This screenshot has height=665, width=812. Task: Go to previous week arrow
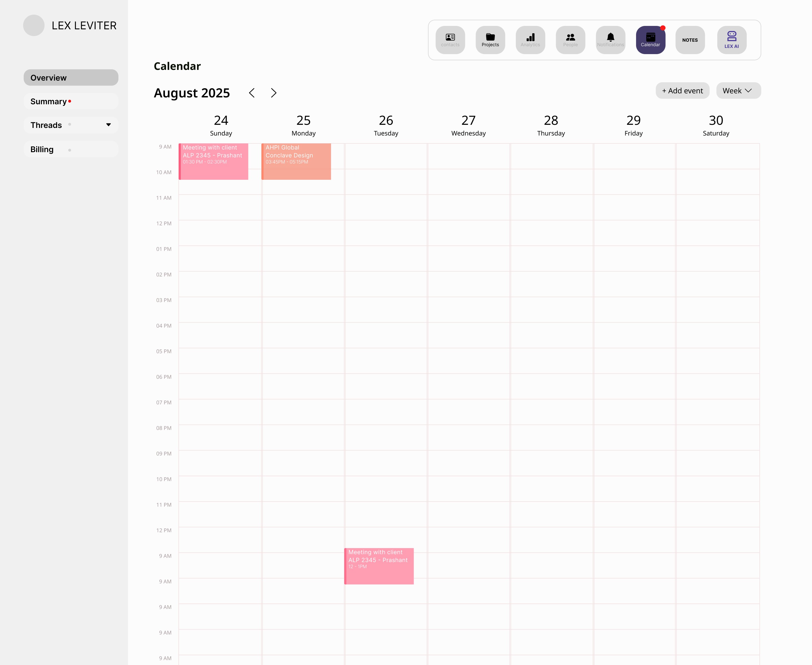point(252,93)
